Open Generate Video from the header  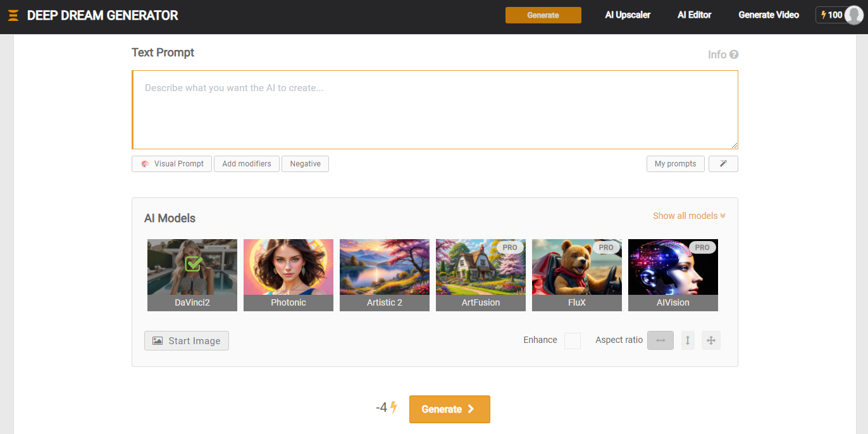(769, 15)
